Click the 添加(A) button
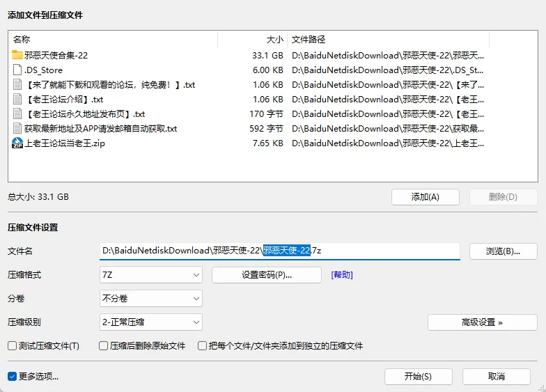The height and width of the screenshot is (392, 546). coord(425,197)
